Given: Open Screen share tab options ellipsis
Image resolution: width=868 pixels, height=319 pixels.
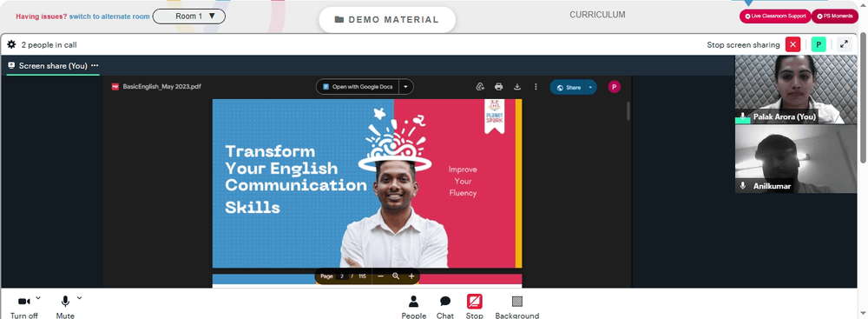Looking at the screenshot, I should pyautogui.click(x=95, y=65).
